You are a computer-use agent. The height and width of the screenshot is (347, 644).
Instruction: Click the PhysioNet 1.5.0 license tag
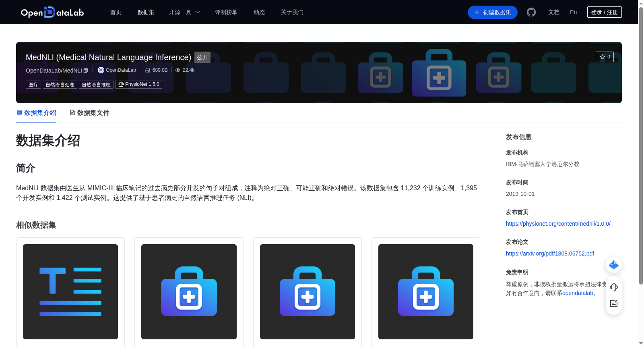(139, 84)
